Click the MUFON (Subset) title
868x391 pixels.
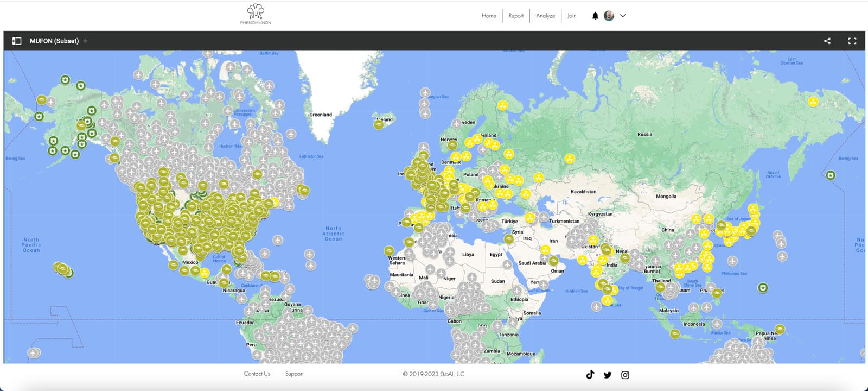click(x=54, y=41)
